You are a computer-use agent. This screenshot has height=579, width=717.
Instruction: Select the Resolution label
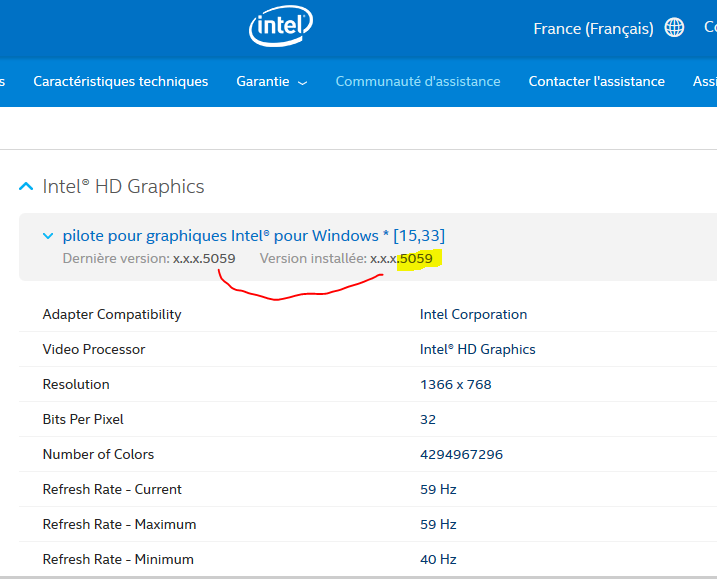point(76,384)
